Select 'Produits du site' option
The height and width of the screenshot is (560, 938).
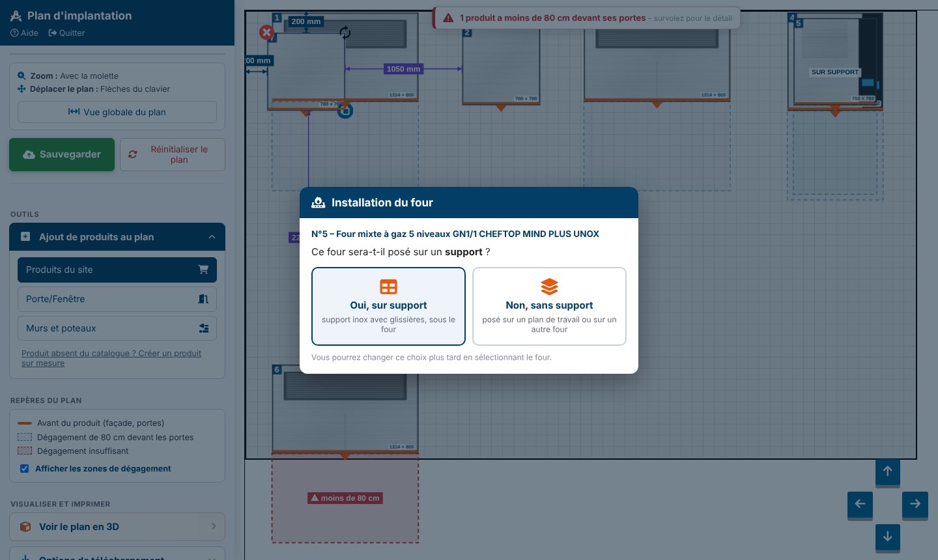point(117,270)
